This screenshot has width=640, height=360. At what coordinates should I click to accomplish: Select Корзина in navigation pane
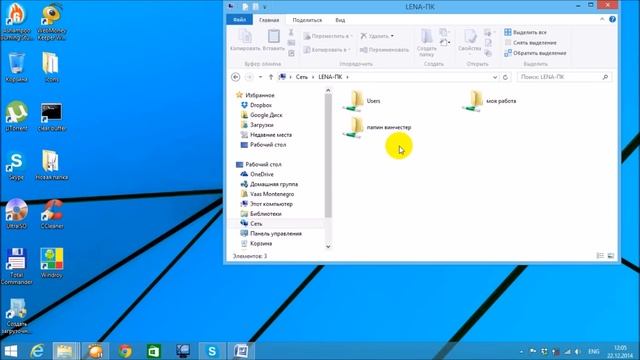point(256,243)
